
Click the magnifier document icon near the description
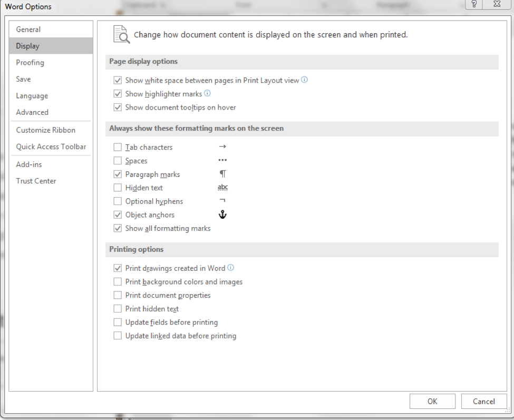click(120, 33)
